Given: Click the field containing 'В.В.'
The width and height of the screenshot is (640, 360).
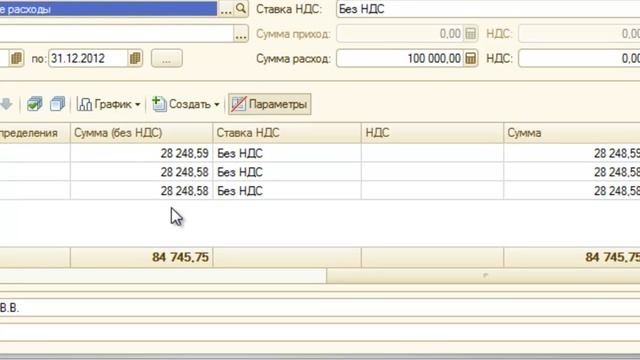Looking at the screenshot, I should [x=320, y=308].
